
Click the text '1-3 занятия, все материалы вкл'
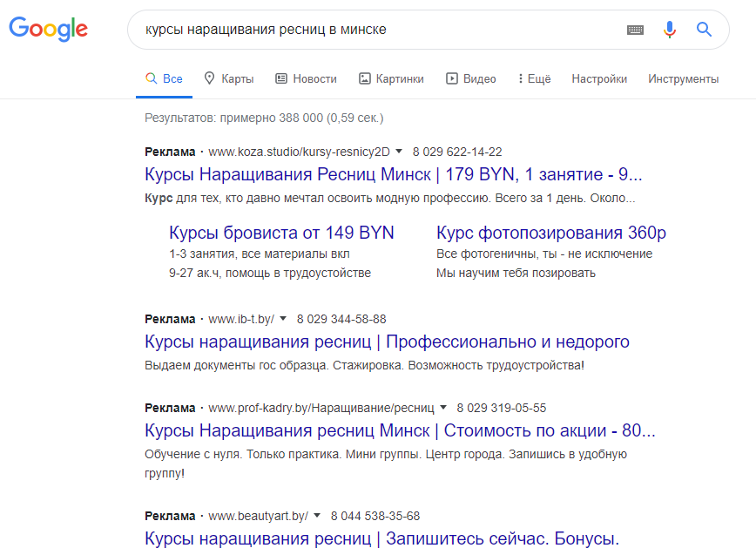(x=260, y=254)
